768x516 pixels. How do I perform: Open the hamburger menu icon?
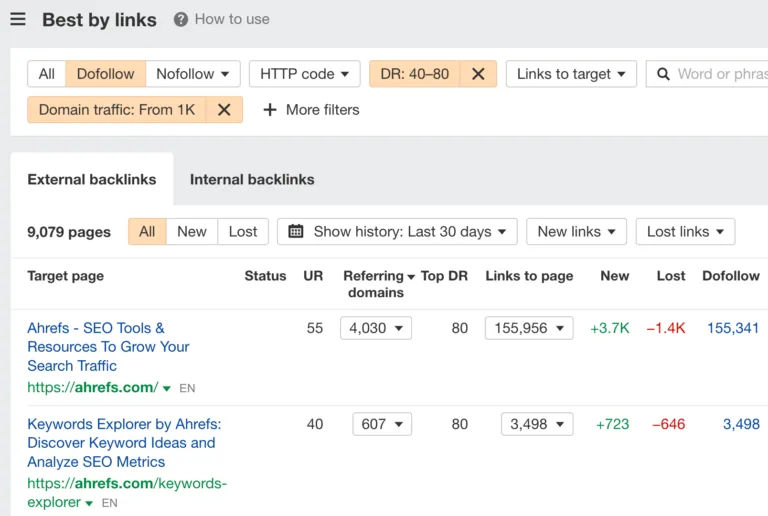tap(18, 19)
